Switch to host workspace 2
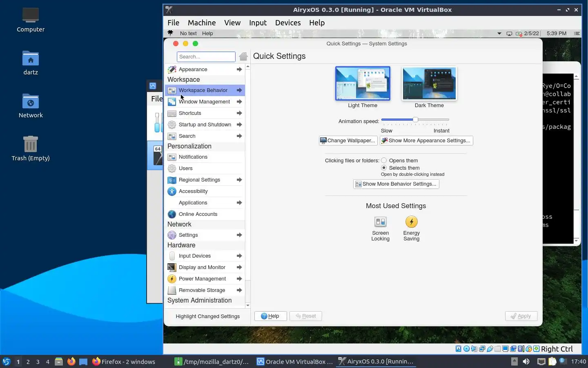This screenshot has width=588, height=368. [28, 361]
